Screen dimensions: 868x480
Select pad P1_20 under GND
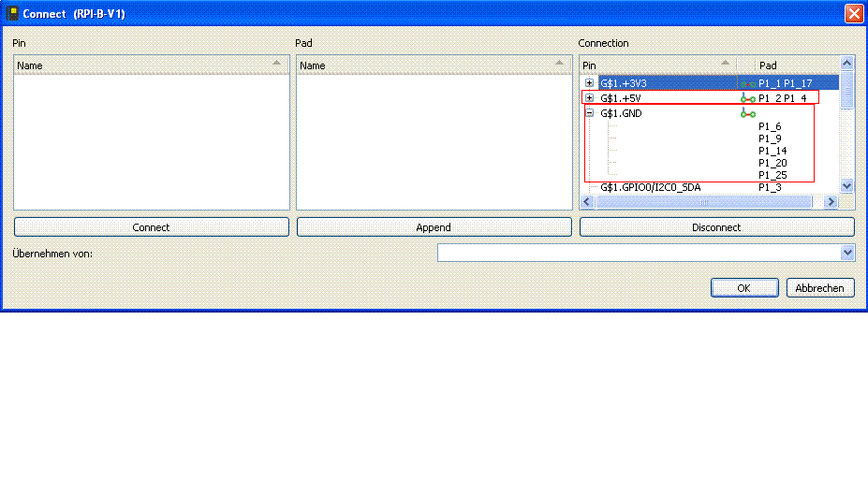pyautogui.click(x=772, y=163)
